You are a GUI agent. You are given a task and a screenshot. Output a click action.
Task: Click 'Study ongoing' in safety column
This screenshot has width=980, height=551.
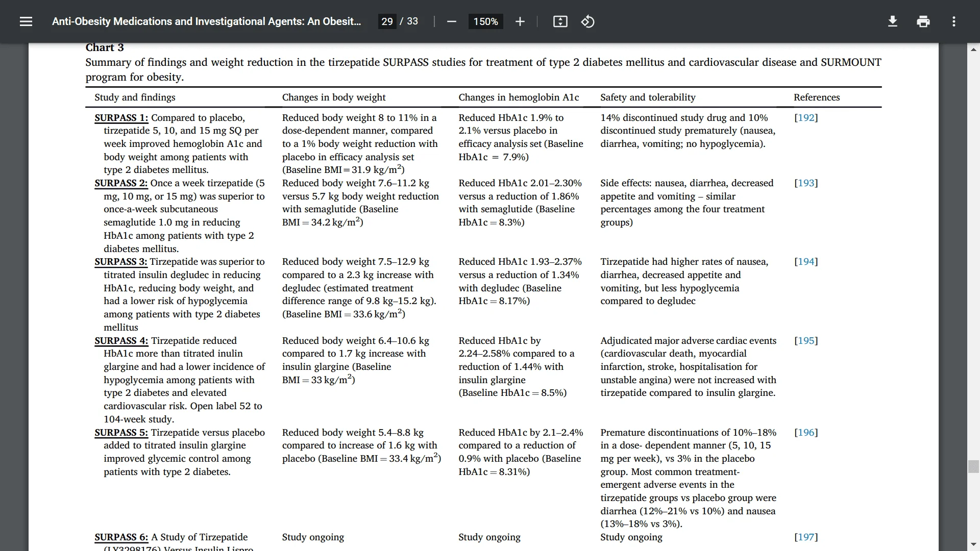tap(631, 537)
